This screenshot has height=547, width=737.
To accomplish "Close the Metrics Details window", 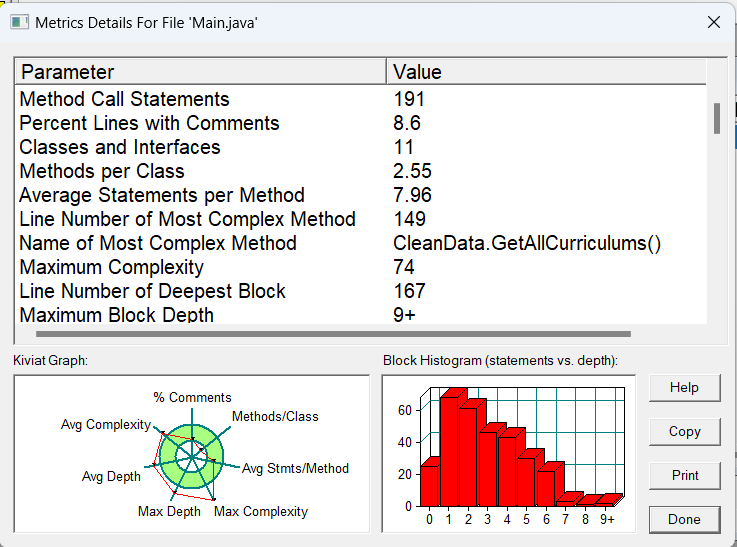I will [x=714, y=22].
